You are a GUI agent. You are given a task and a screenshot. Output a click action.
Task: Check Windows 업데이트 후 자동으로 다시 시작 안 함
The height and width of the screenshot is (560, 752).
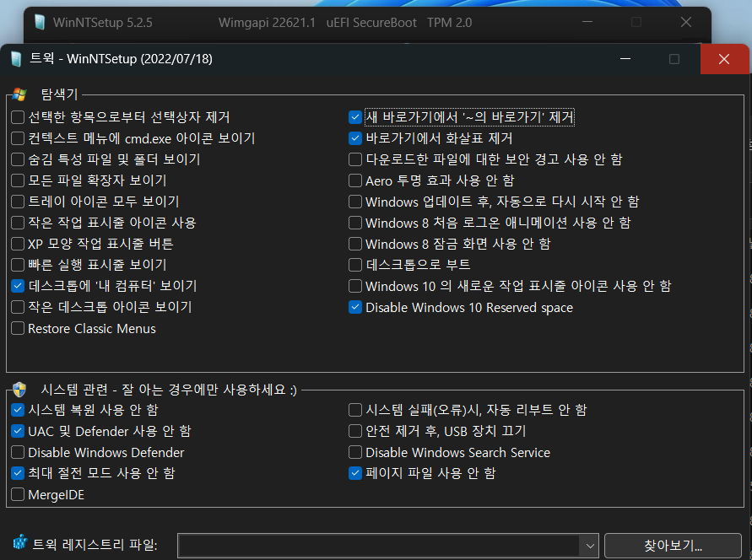(x=355, y=202)
